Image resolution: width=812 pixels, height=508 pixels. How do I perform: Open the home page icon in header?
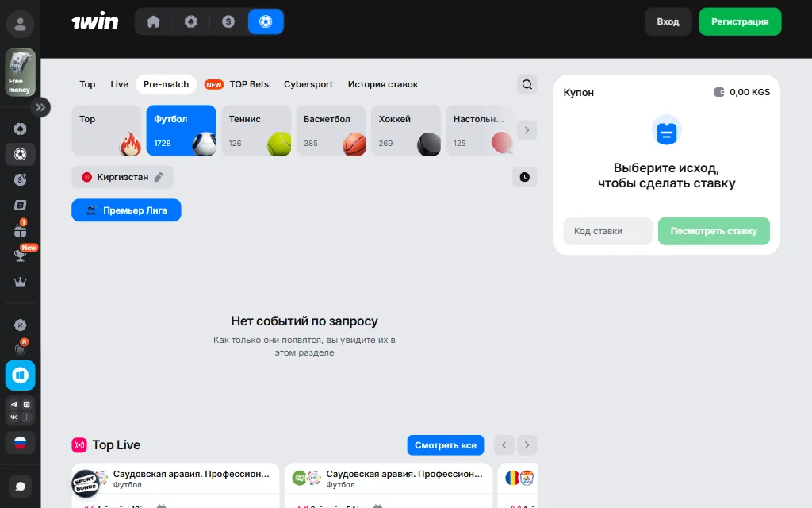153,21
